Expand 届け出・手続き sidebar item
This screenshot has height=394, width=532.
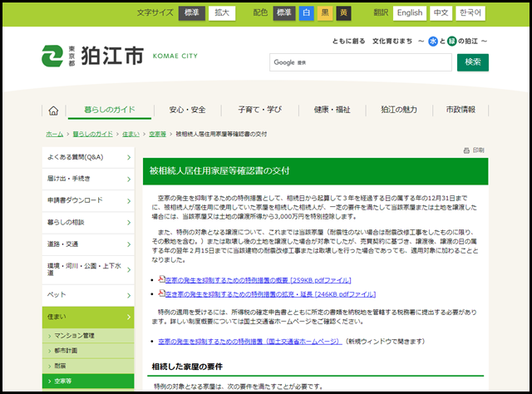point(88,179)
